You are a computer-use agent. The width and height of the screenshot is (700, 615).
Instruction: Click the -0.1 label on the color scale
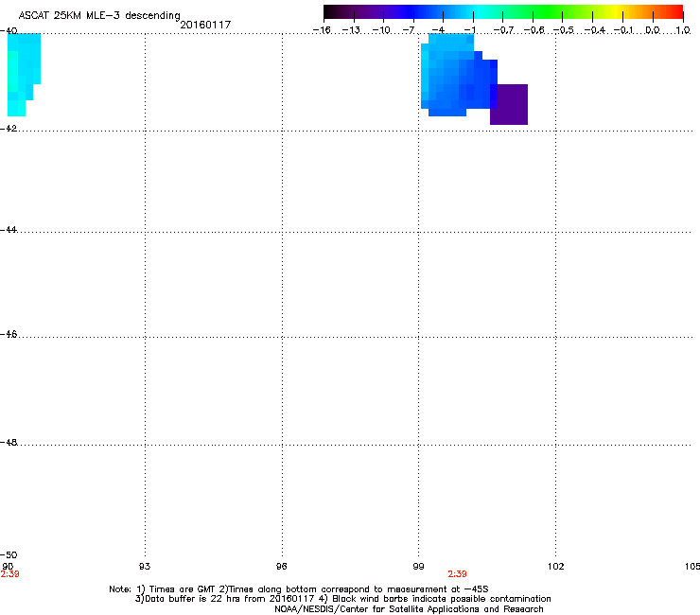tap(623, 30)
